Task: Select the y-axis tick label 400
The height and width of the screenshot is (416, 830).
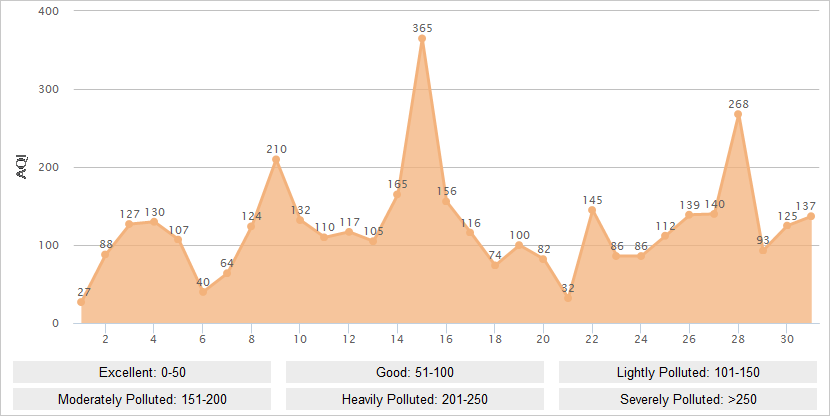Action: [49, 11]
